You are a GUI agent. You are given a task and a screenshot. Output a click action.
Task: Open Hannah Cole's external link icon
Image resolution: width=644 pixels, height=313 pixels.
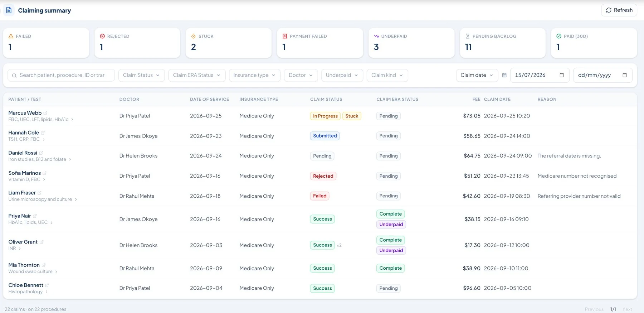tap(43, 133)
